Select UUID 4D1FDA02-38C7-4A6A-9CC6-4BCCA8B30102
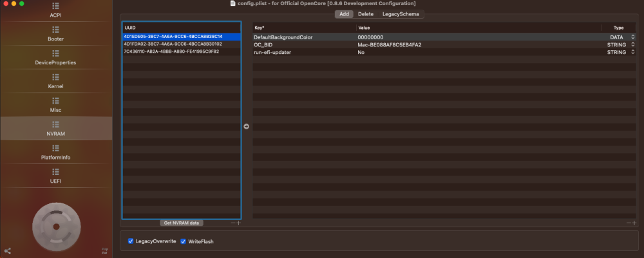Screen dimensions: 644x258 182,44
